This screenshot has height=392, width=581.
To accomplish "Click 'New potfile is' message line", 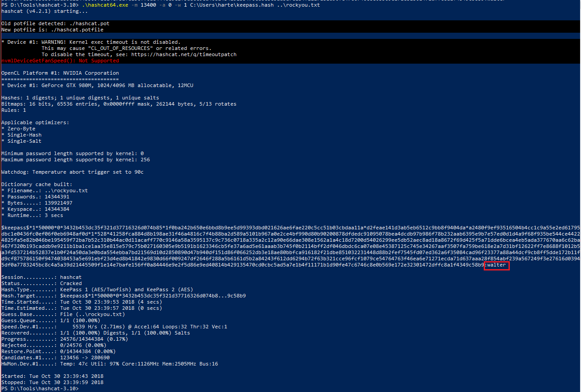I will click(52, 30).
